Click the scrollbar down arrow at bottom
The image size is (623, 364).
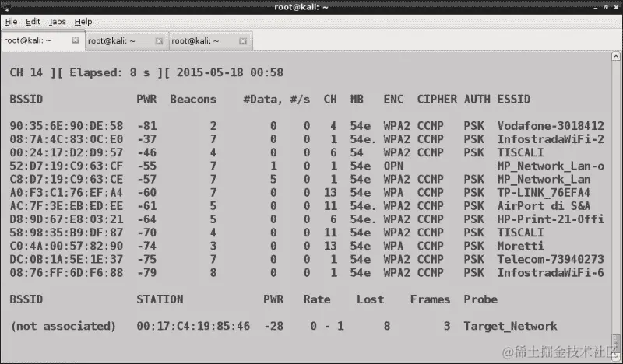pyautogui.click(x=616, y=357)
